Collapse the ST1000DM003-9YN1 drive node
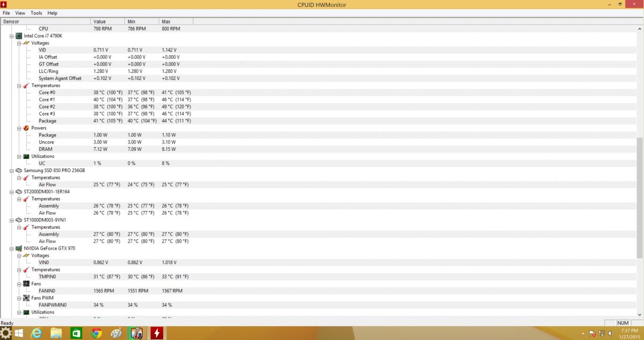This screenshot has width=644, height=340. [x=11, y=220]
